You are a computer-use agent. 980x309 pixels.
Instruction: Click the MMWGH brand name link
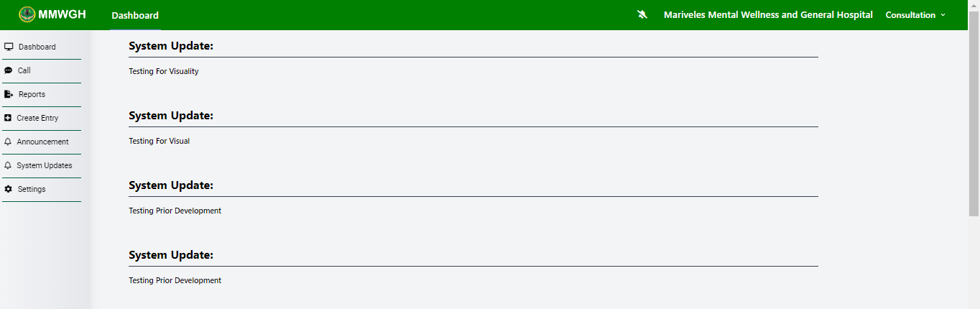click(x=63, y=14)
